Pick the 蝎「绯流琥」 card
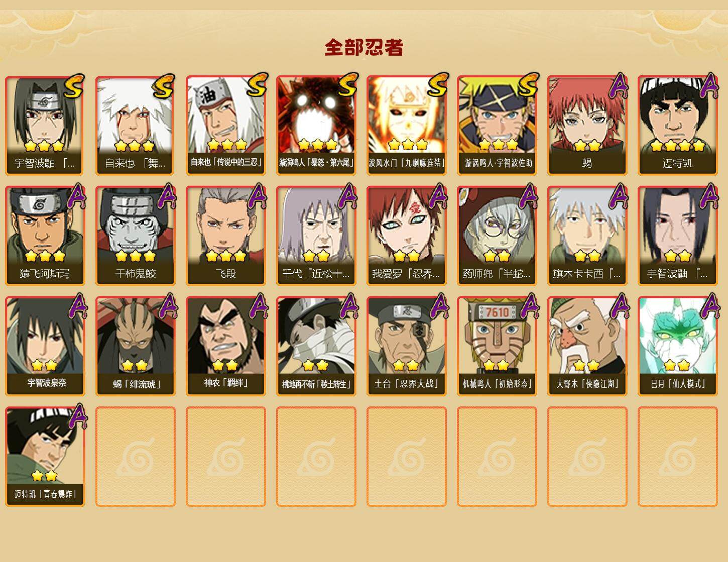 [135, 346]
